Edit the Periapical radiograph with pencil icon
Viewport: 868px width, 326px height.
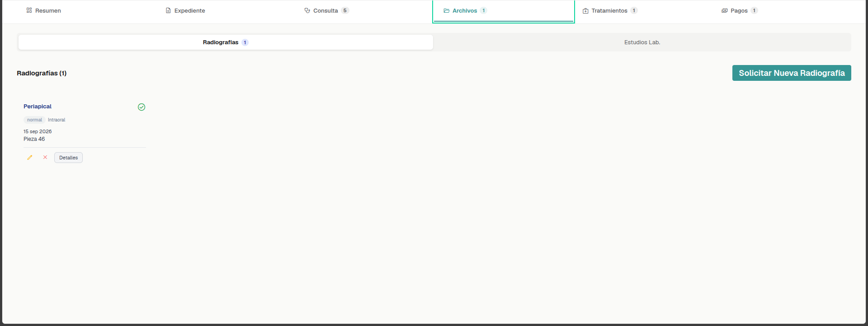click(30, 158)
